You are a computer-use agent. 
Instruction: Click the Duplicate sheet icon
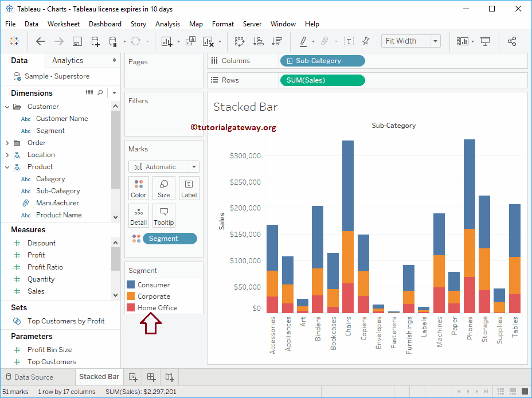click(191, 41)
